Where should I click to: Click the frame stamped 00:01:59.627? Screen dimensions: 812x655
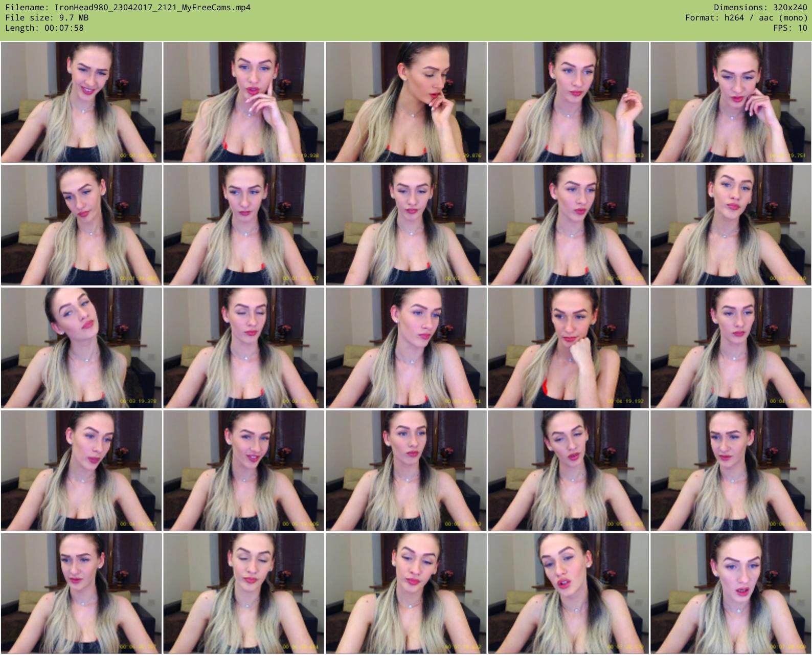pyautogui.click(x=244, y=225)
